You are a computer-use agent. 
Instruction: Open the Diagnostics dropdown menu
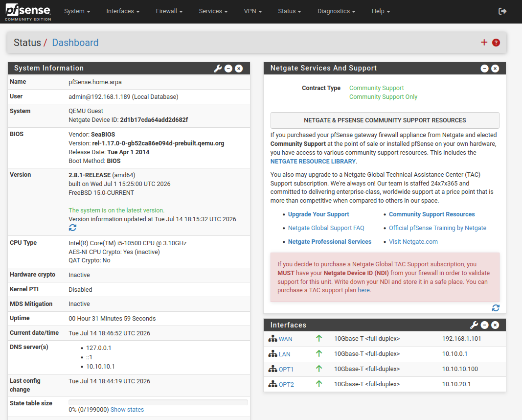click(x=336, y=11)
